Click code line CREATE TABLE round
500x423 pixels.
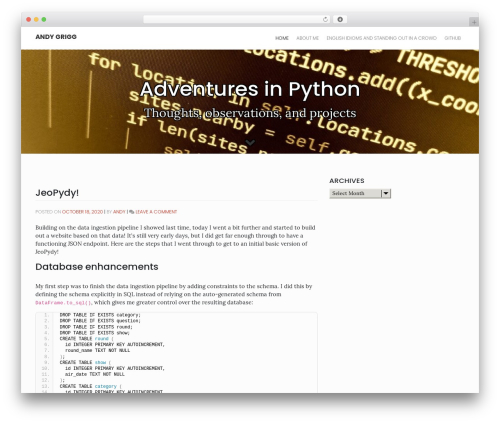[86, 339]
